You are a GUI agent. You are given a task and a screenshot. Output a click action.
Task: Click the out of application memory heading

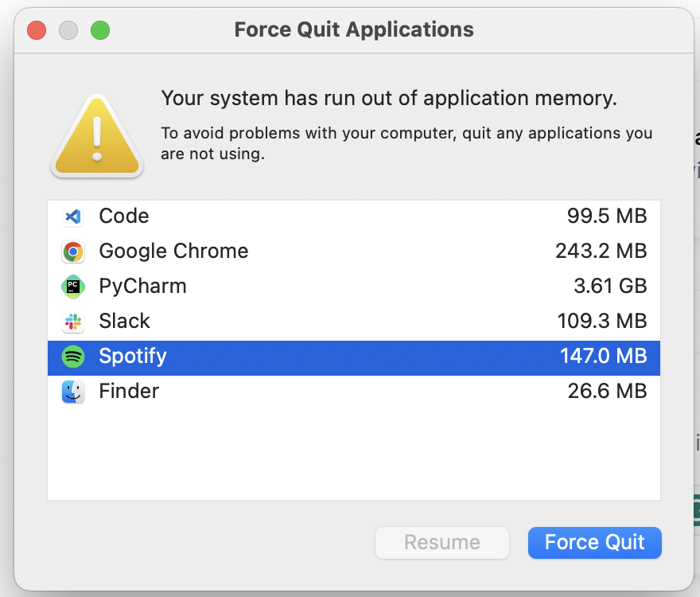pos(389,98)
